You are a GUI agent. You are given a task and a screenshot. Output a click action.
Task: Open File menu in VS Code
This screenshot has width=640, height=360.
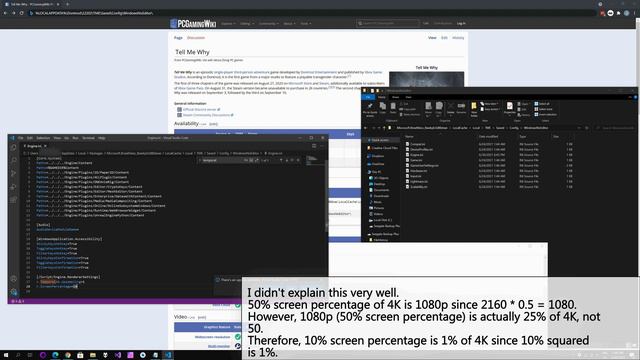20,138
